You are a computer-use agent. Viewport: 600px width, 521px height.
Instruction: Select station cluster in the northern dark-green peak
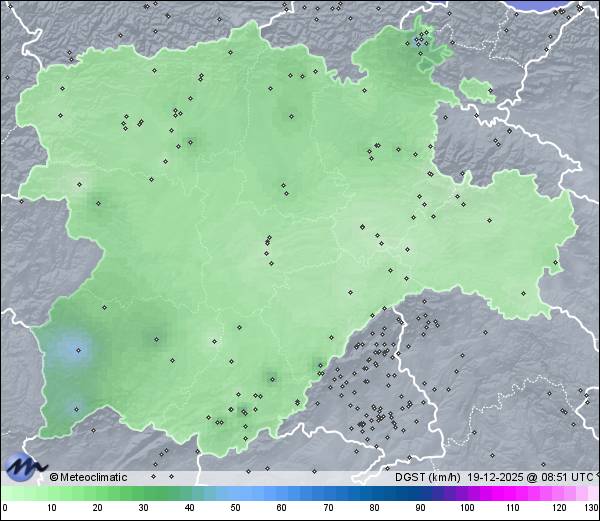[x=424, y=41]
